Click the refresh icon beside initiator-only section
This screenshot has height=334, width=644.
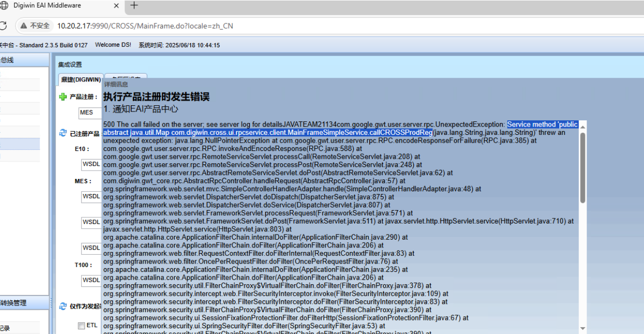click(63, 306)
